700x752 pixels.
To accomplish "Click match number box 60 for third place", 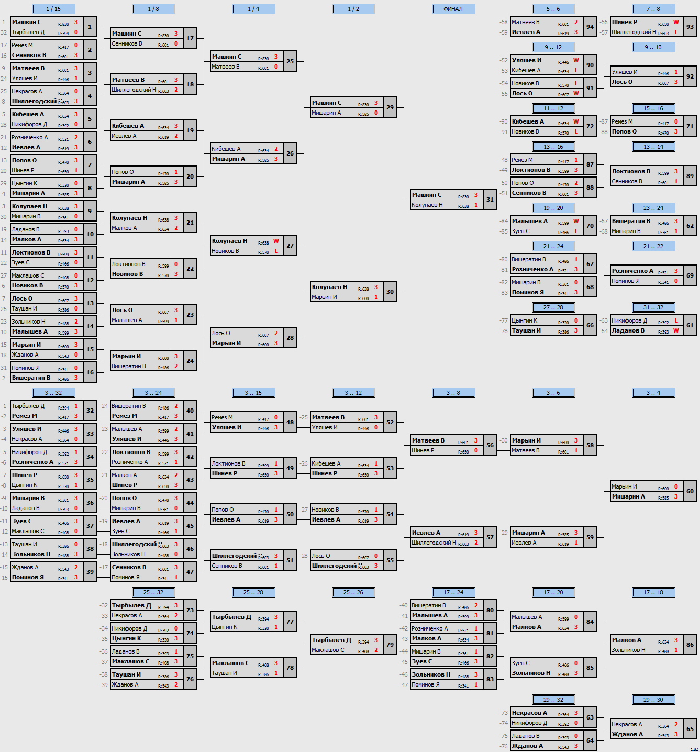I will click(690, 491).
